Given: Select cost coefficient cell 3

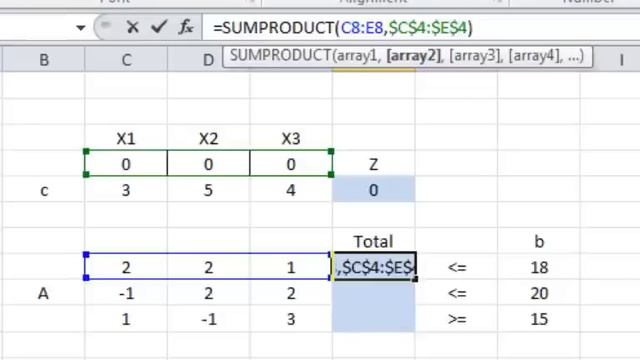Looking at the screenshot, I should (x=126, y=189).
